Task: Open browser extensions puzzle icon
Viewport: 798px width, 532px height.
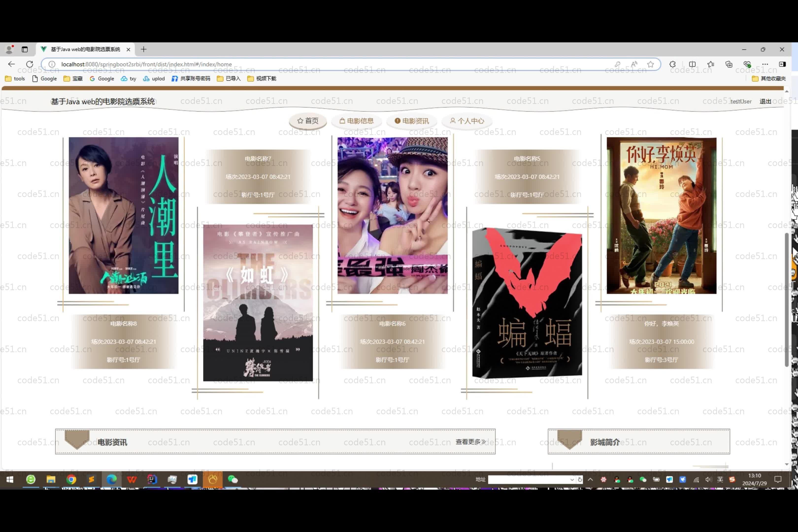Action: tap(672, 64)
